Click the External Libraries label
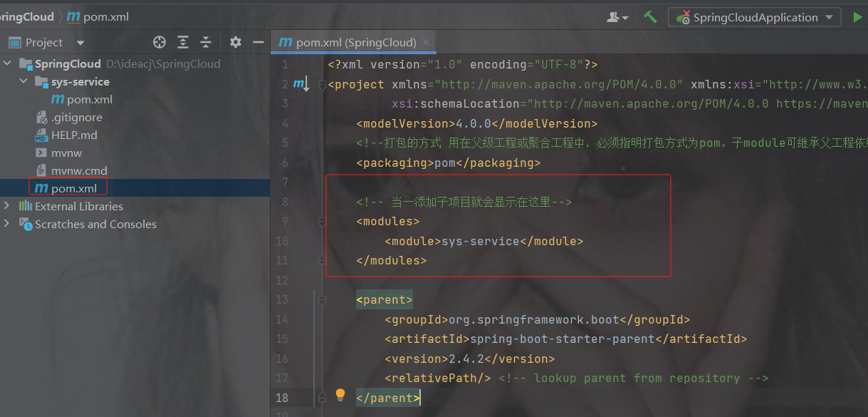The image size is (868, 417). point(79,206)
